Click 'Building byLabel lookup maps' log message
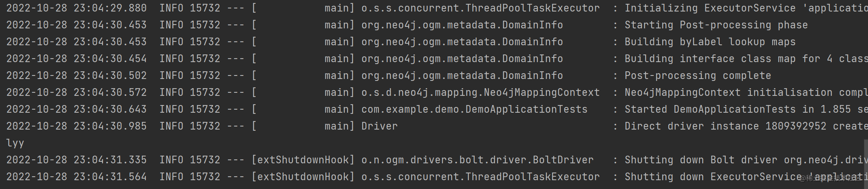The height and width of the screenshot is (189, 868). (710, 42)
